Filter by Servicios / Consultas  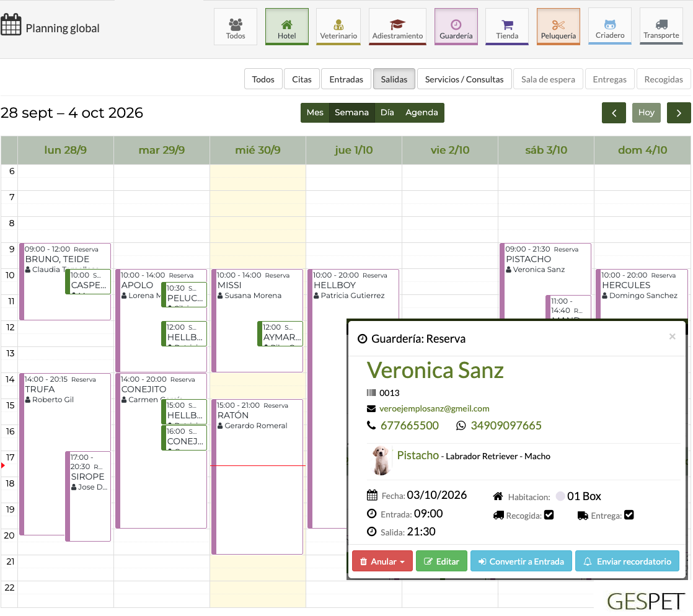(x=464, y=79)
